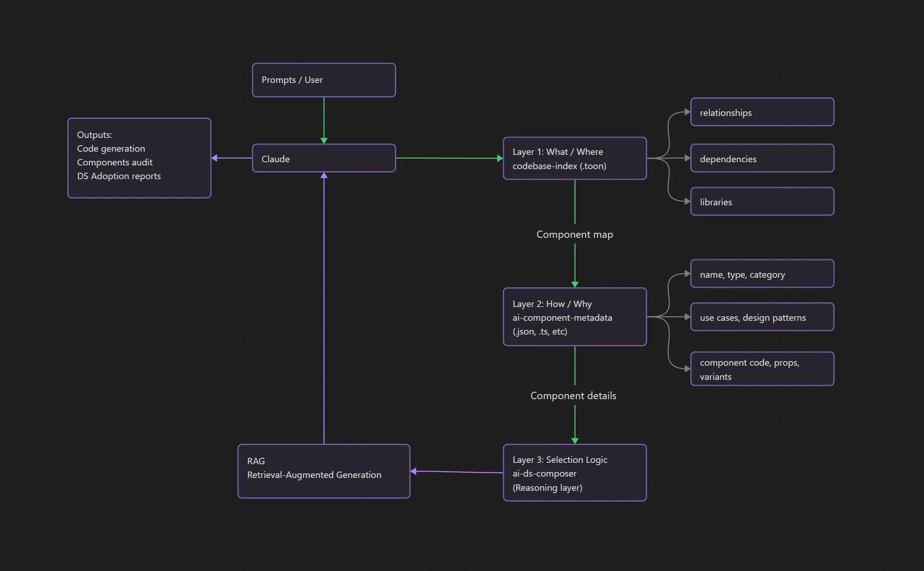This screenshot has width=924, height=571.
Task: Click the name, type, category node
Action: point(762,274)
